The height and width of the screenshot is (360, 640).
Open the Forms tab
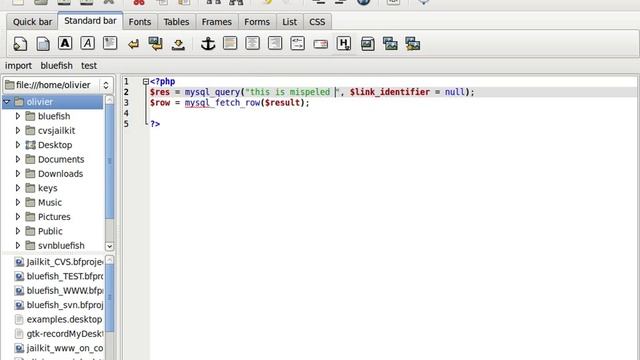[257, 22]
